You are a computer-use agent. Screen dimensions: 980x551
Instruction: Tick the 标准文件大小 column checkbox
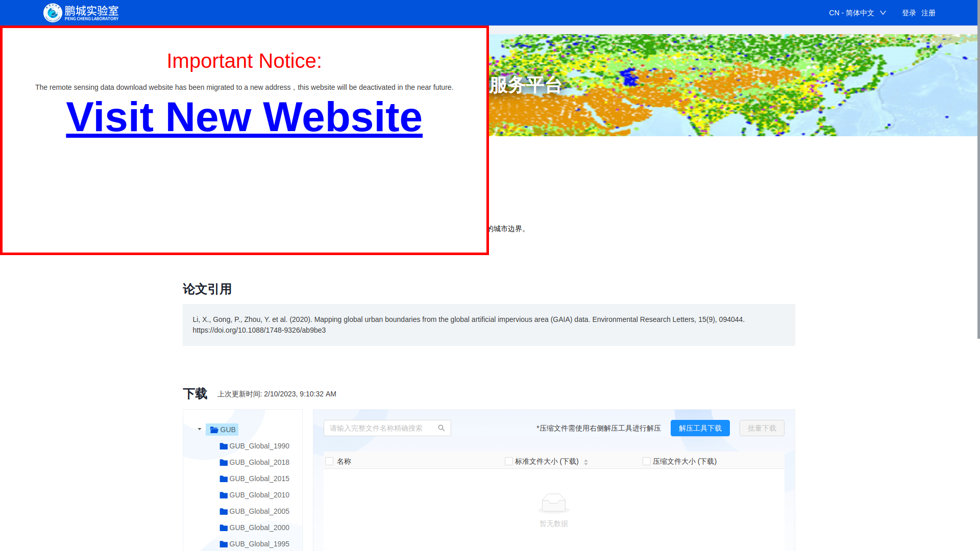click(508, 461)
